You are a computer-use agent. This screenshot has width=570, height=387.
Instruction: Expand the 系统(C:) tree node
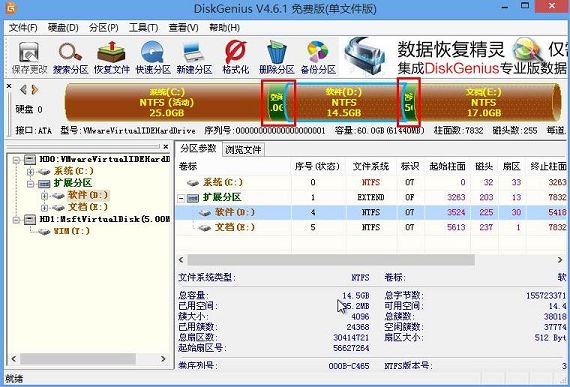31,172
